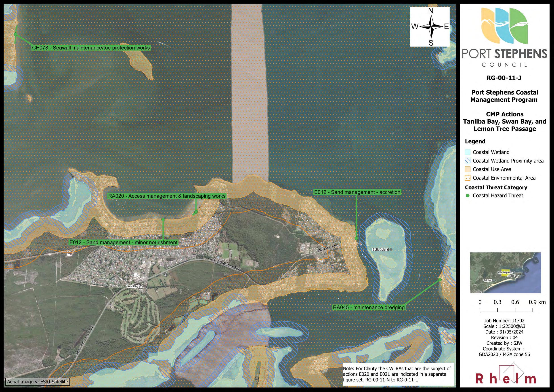Click the RA045 maintenance dredging label

[x=369, y=308]
